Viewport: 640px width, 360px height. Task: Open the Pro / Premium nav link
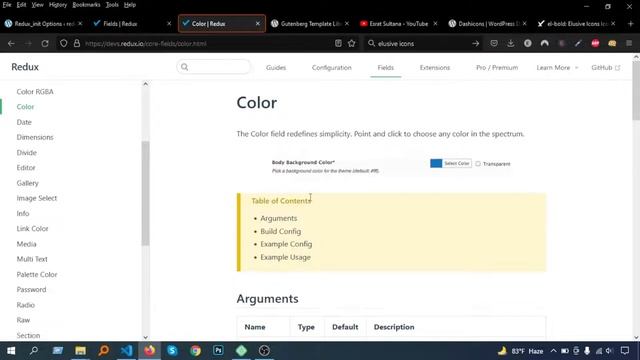[497, 67]
